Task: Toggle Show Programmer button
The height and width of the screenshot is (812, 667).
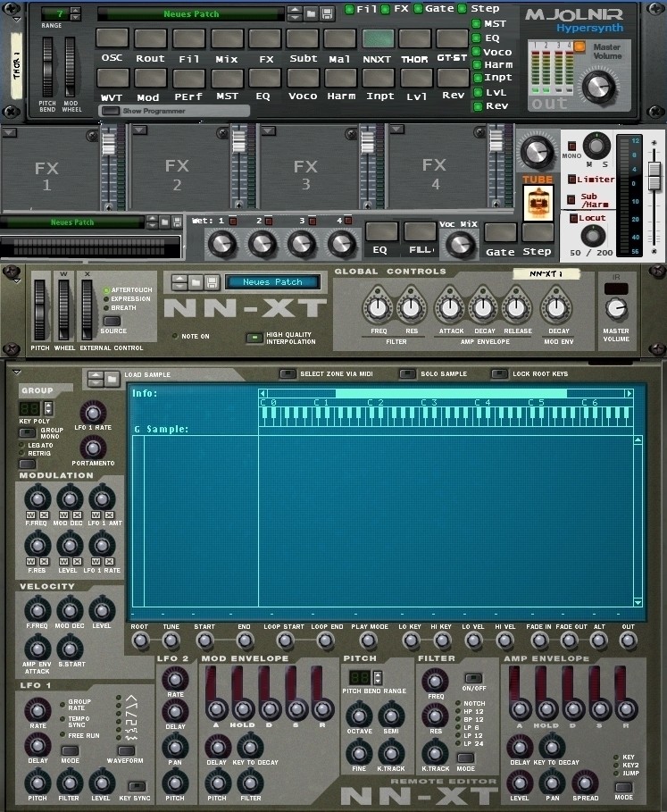Action: click(x=110, y=111)
